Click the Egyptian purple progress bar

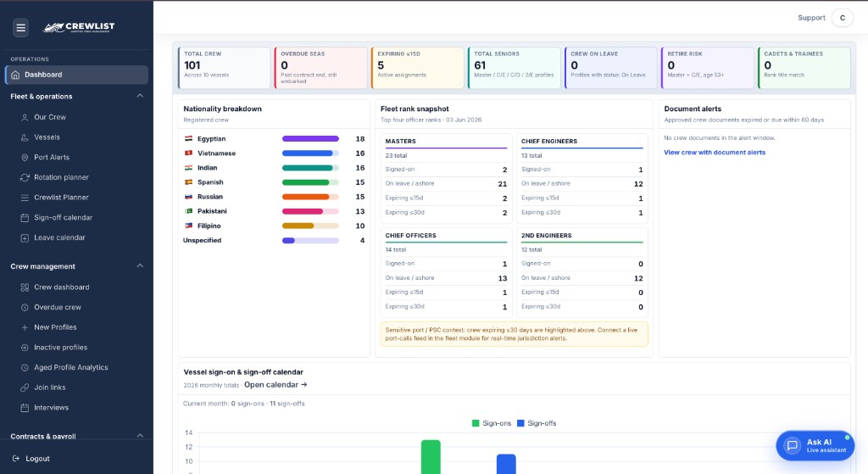click(310, 139)
